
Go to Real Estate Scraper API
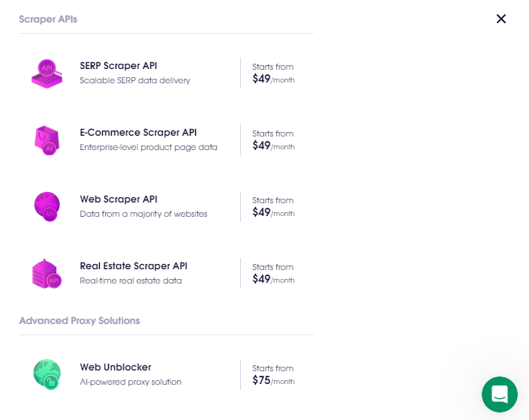(134, 266)
